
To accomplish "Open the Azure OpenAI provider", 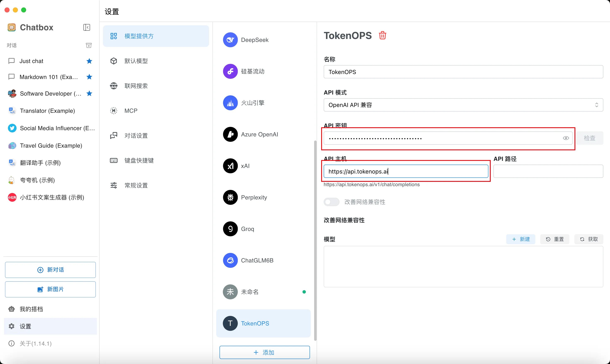I will click(x=263, y=134).
